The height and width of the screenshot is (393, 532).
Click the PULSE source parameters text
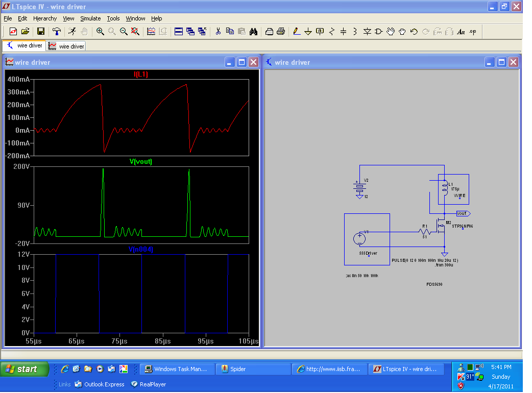tap(425, 260)
